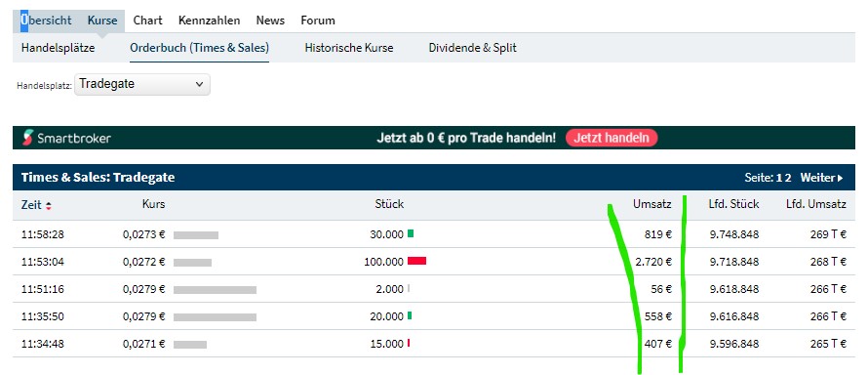Click volume 20.000

point(386,316)
